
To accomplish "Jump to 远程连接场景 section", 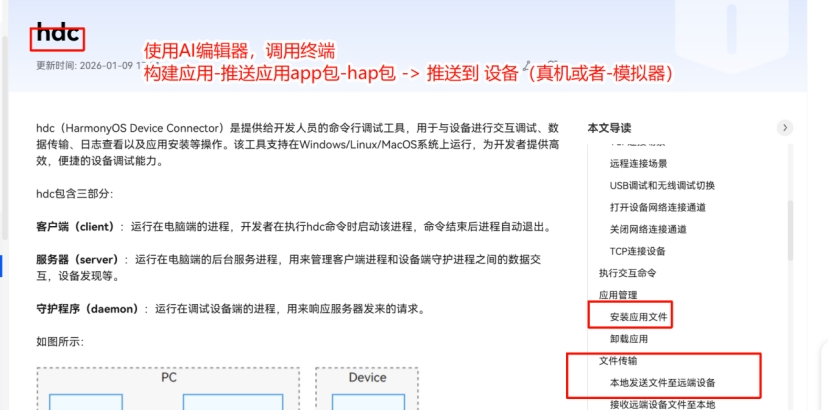I will (x=638, y=162).
